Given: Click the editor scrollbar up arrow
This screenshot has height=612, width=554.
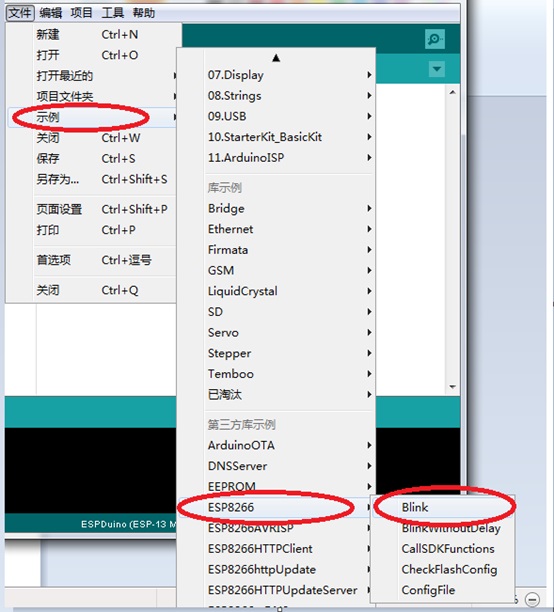Looking at the screenshot, I should coord(452,93).
